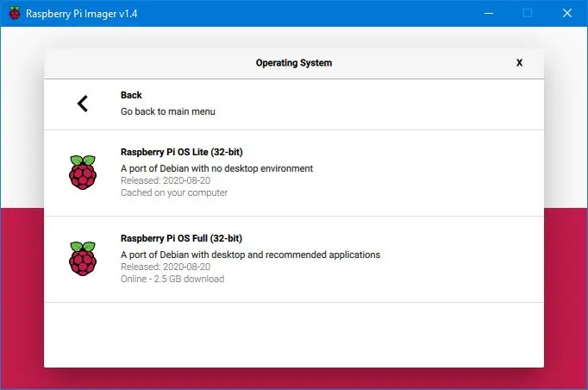Viewport: 588px width, 390px height.
Task: Click the "Operating System" dialog title
Action: point(294,63)
